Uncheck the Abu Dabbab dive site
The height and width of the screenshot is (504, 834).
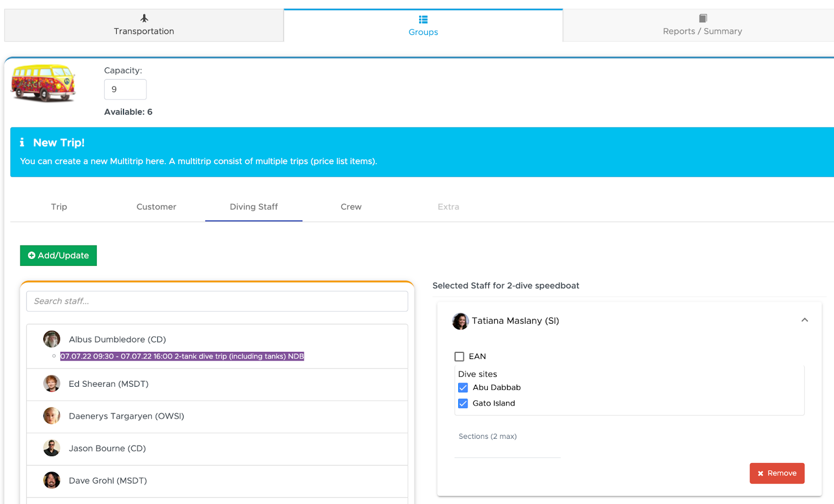coord(463,388)
